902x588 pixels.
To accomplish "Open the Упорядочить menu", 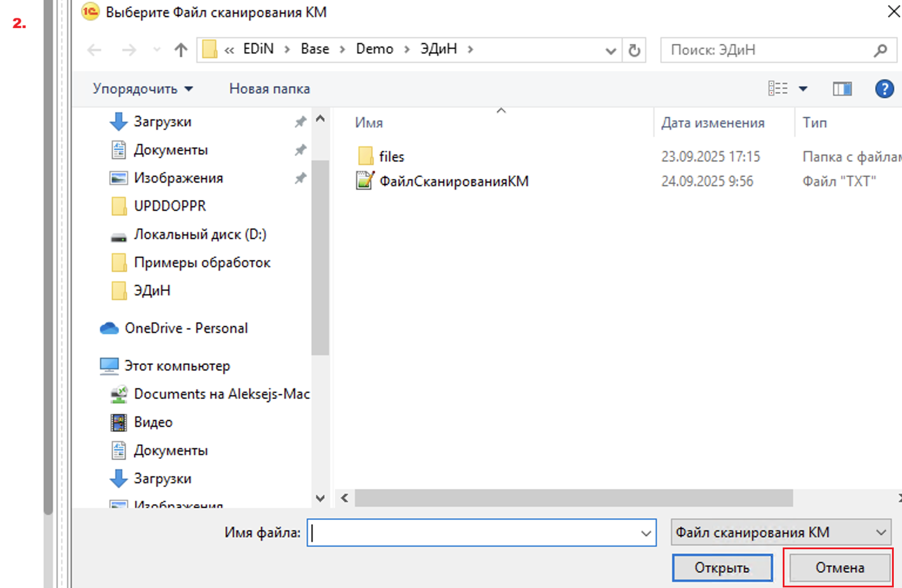I will click(x=142, y=89).
